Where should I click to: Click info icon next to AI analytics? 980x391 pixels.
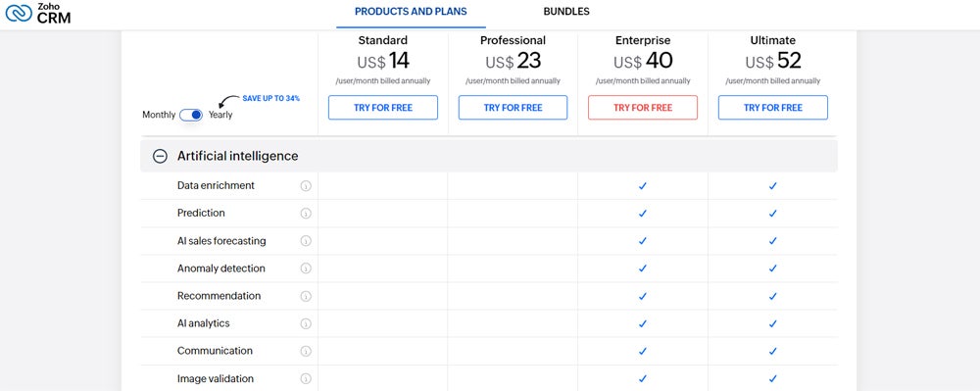pos(306,323)
